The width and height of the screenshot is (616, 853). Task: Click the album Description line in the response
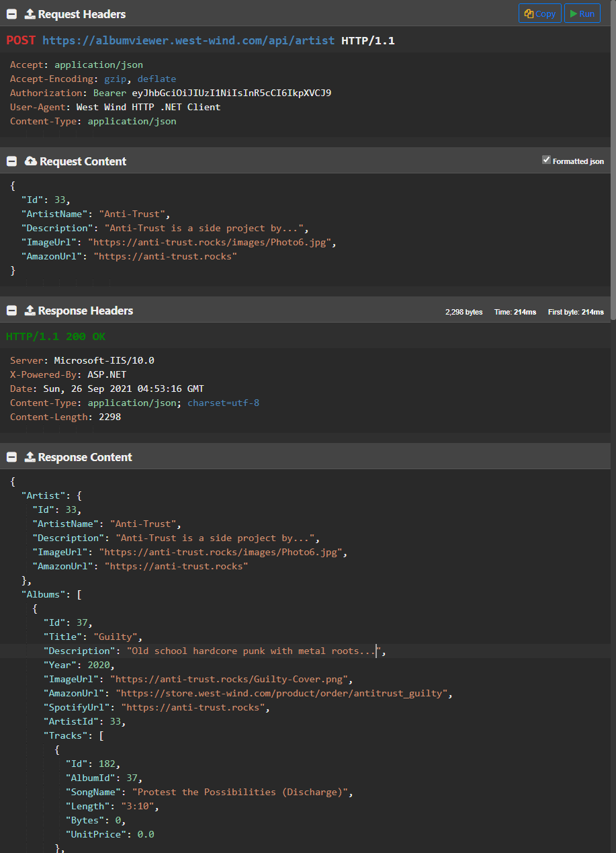[215, 651]
